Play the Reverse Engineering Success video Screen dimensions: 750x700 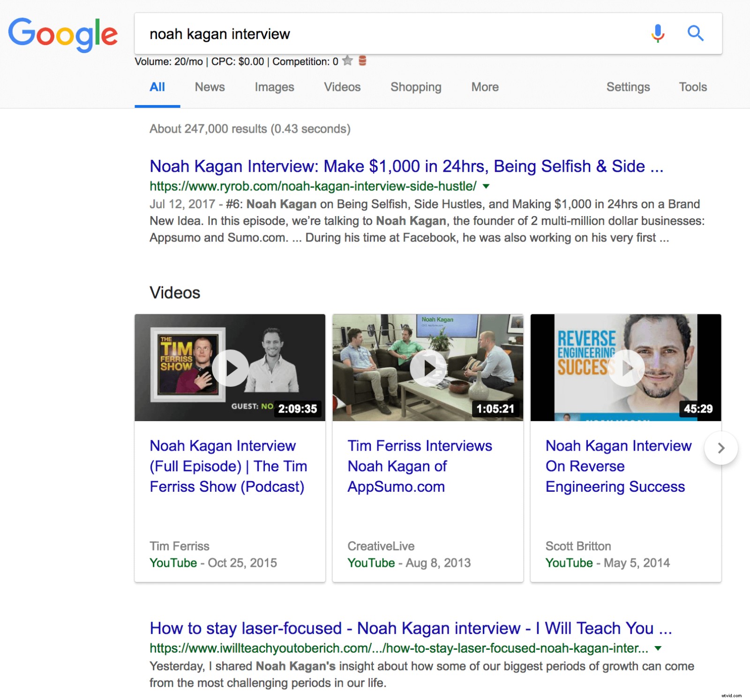(626, 368)
